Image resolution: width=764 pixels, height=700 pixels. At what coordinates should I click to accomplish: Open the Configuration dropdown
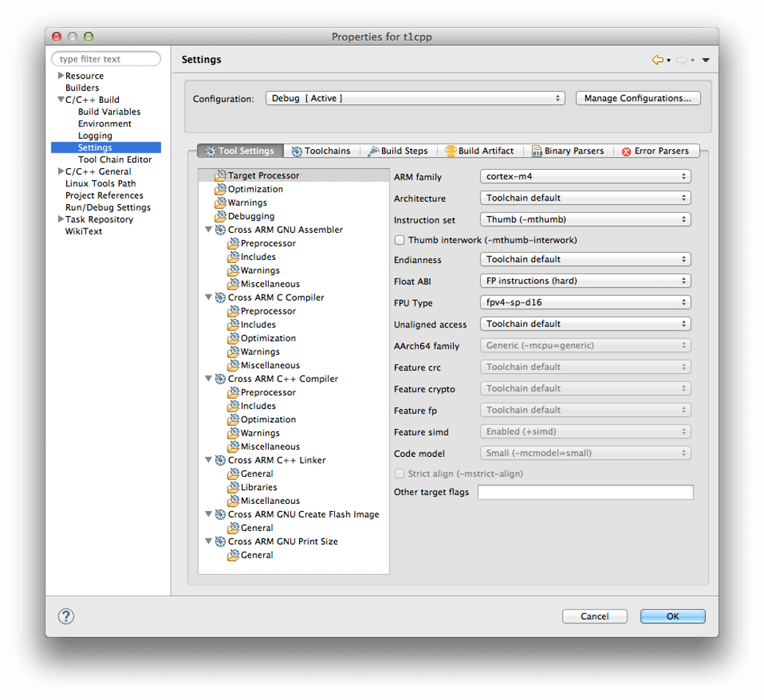pyautogui.click(x=414, y=98)
